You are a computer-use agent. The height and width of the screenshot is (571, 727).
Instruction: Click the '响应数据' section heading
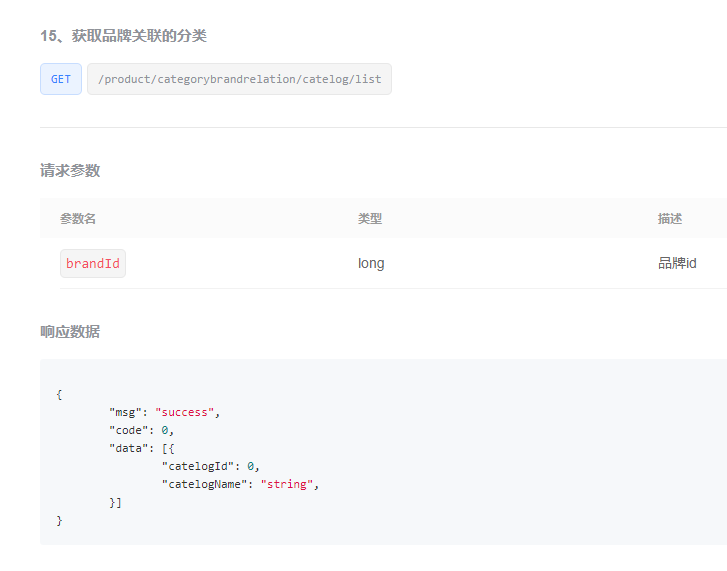pyautogui.click(x=70, y=332)
